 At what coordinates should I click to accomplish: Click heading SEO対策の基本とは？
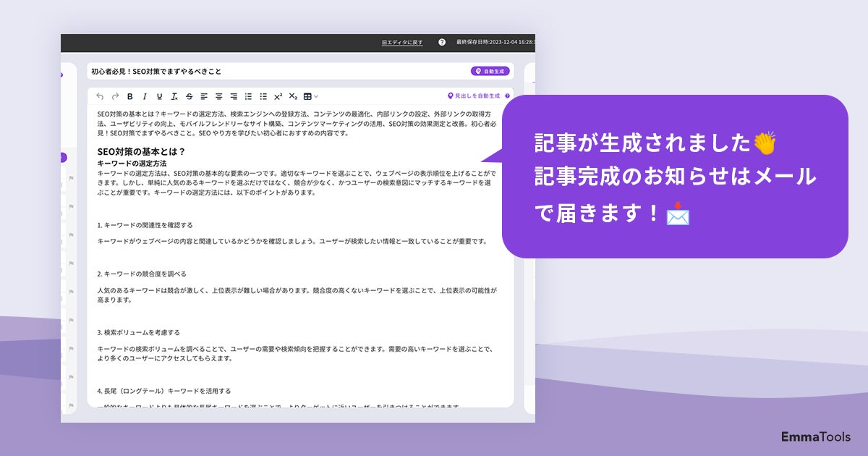(x=142, y=151)
